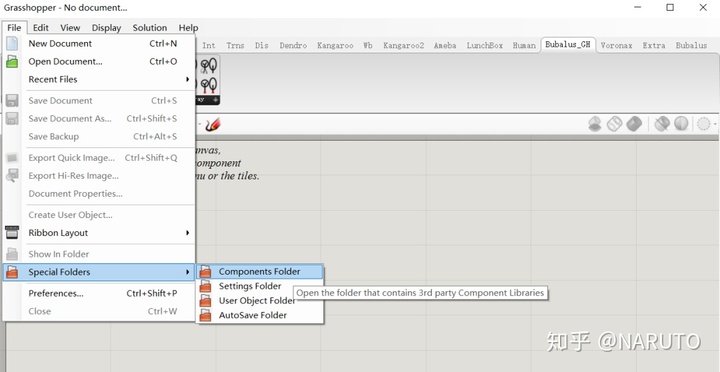This screenshot has height=372, width=720.
Task: Open the Components Folder via its icon
Action: coord(206,272)
